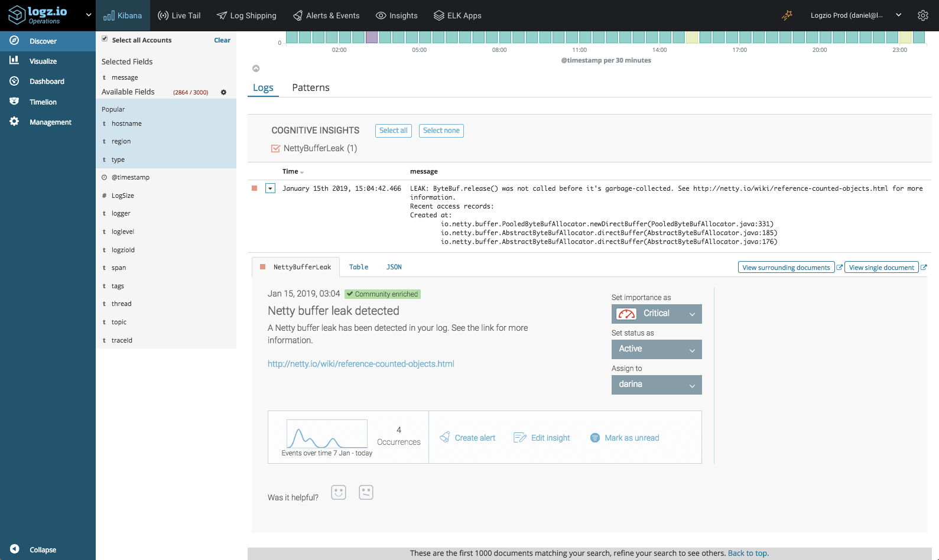The width and height of the screenshot is (939, 560).
Task: Open the Assign to dropdown showing darina
Action: pyautogui.click(x=657, y=385)
